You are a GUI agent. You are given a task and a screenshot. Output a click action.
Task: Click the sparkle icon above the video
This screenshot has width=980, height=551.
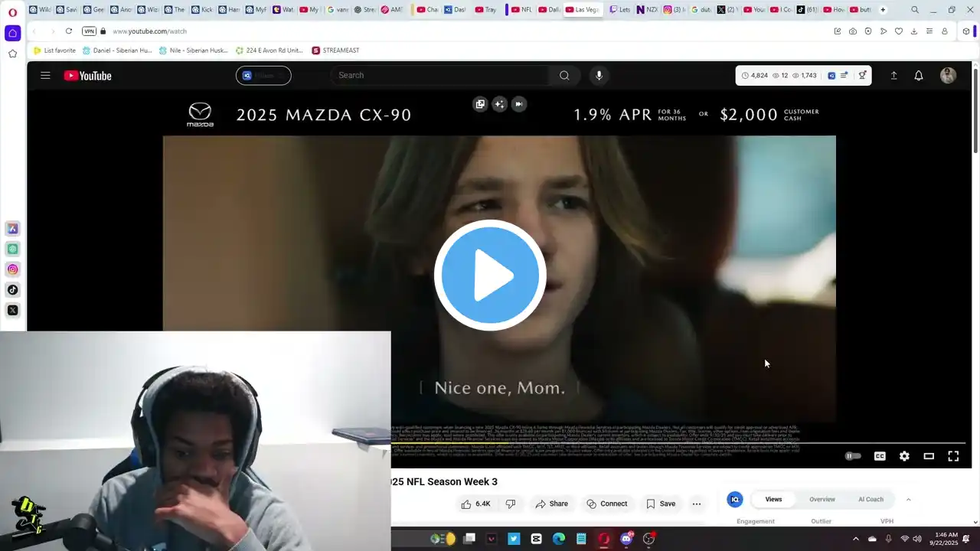(x=499, y=104)
